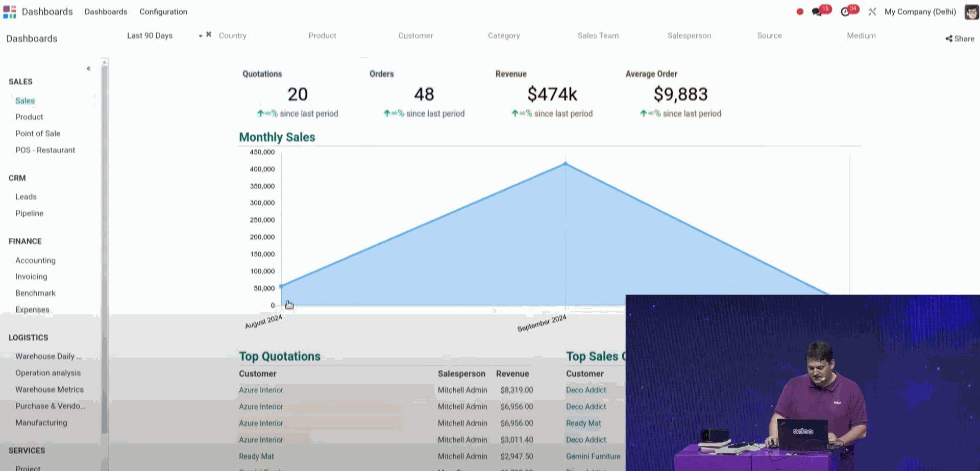980x471 pixels.
Task: Select the Operation analysis dashboard
Action: (x=48, y=373)
